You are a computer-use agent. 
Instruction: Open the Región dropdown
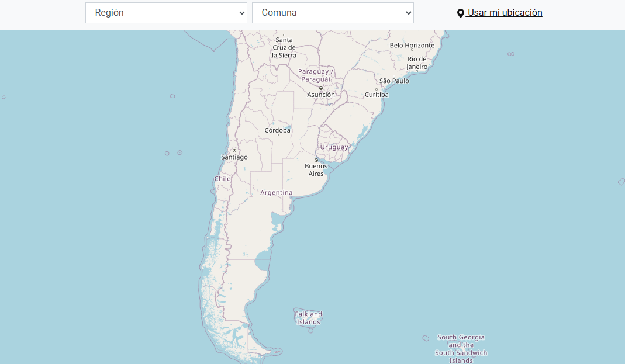click(x=166, y=13)
